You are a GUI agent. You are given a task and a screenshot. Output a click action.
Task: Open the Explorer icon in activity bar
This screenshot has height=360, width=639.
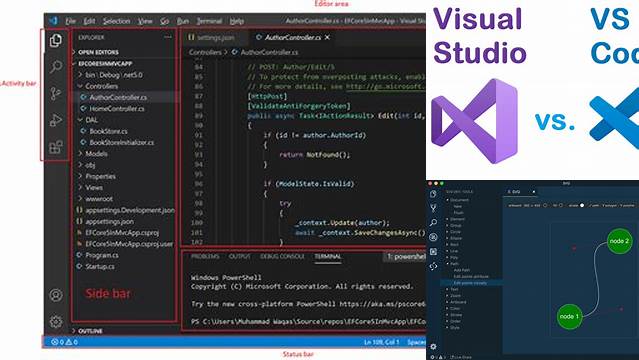coord(56,40)
